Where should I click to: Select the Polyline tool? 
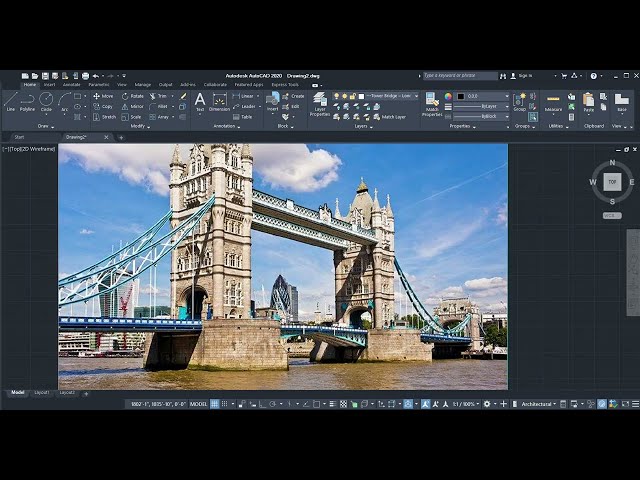[27, 102]
